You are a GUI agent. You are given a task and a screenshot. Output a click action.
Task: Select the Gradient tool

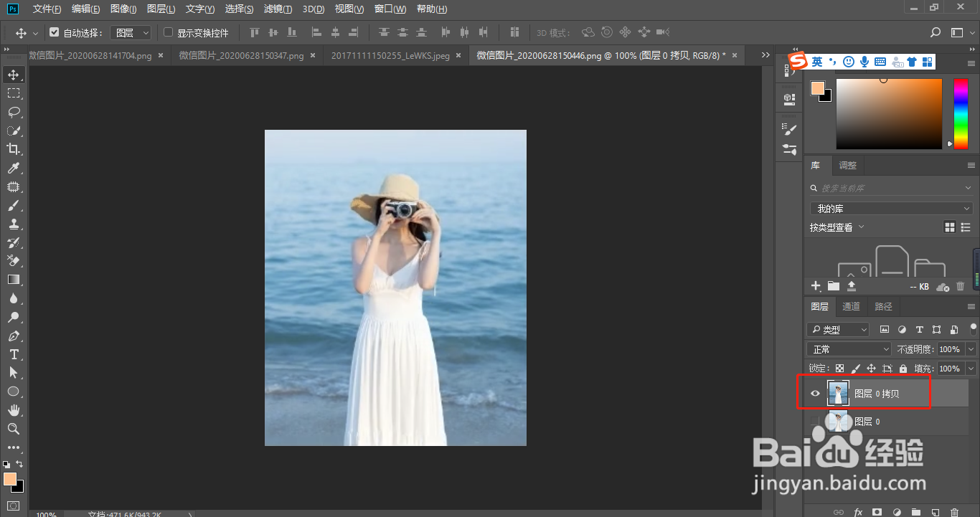tap(14, 280)
